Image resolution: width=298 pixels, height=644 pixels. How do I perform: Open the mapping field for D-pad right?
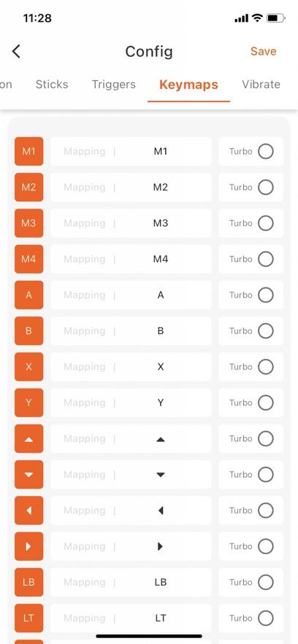tap(131, 547)
